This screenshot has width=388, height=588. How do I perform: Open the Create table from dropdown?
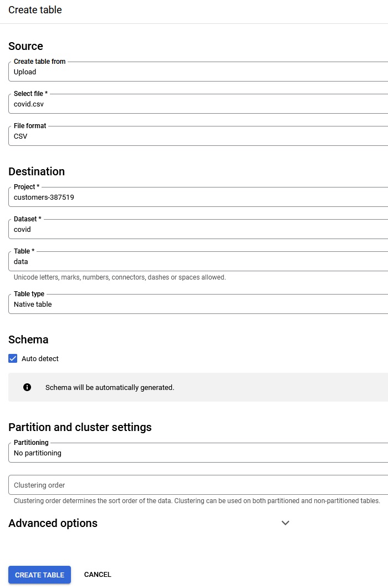click(x=198, y=72)
